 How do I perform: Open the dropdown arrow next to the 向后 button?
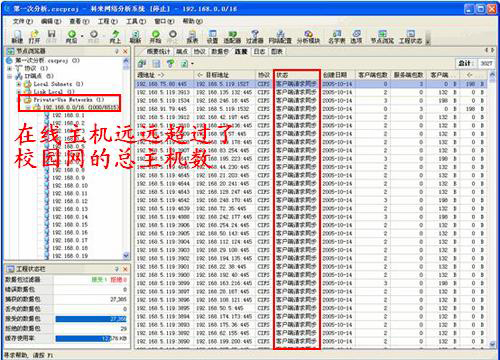[82, 35]
